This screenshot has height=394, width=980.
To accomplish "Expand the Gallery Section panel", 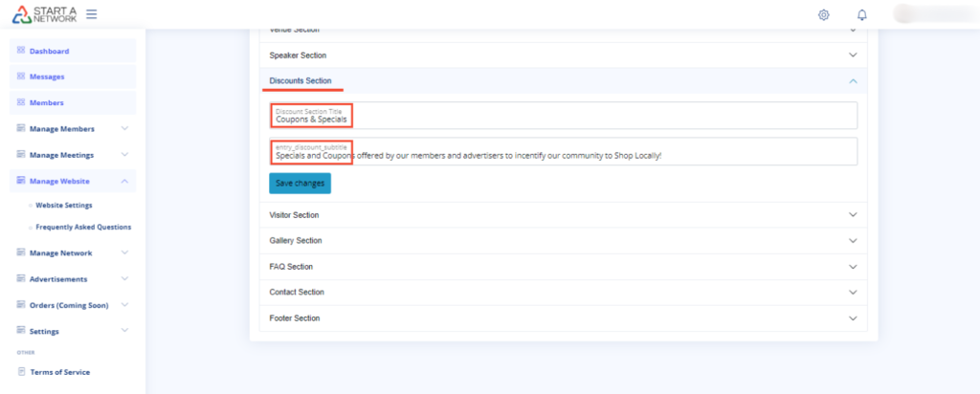I will [853, 241].
